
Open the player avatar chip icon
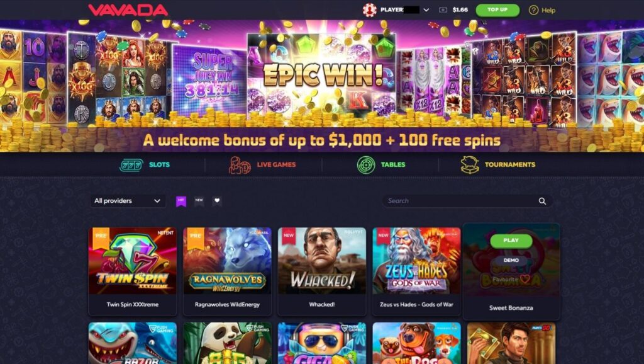370,10
